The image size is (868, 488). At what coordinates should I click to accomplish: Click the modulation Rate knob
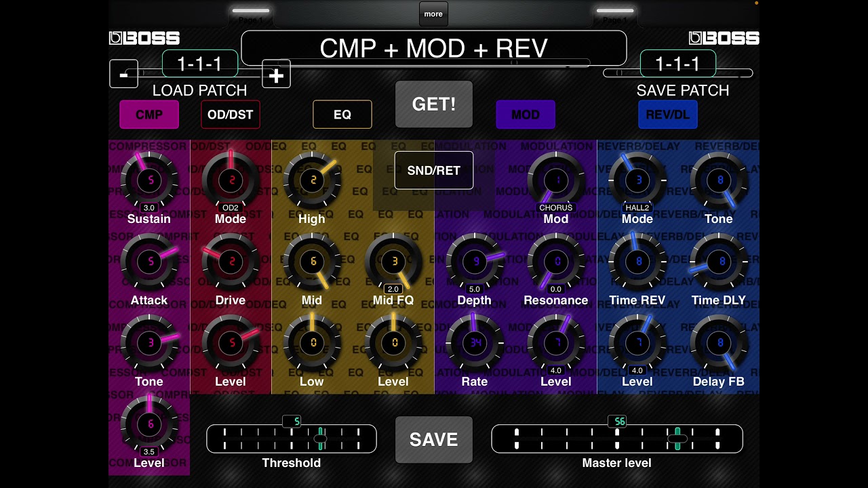point(475,343)
